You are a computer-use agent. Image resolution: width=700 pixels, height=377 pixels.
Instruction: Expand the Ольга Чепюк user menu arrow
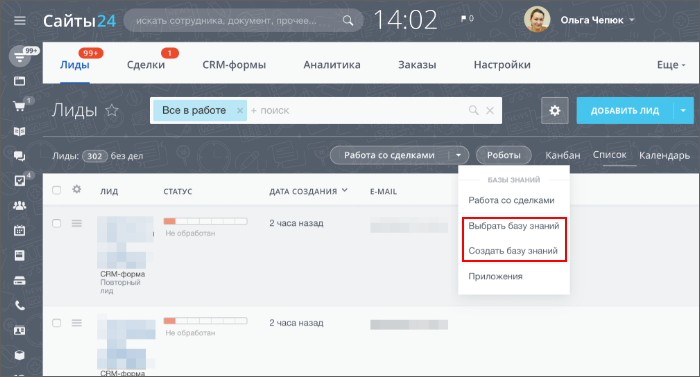tap(632, 20)
